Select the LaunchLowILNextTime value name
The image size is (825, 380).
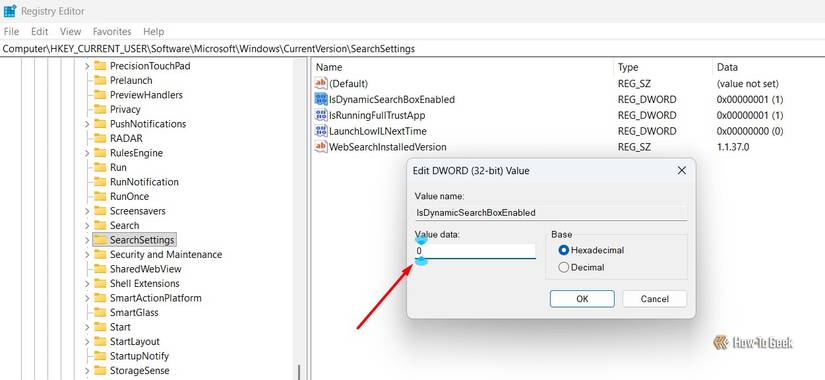(377, 131)
